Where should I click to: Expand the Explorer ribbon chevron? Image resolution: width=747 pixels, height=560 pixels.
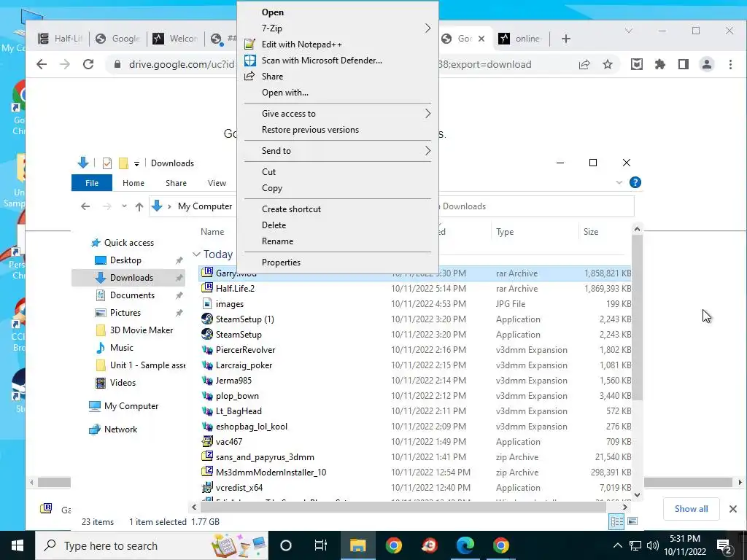[619, 182]
